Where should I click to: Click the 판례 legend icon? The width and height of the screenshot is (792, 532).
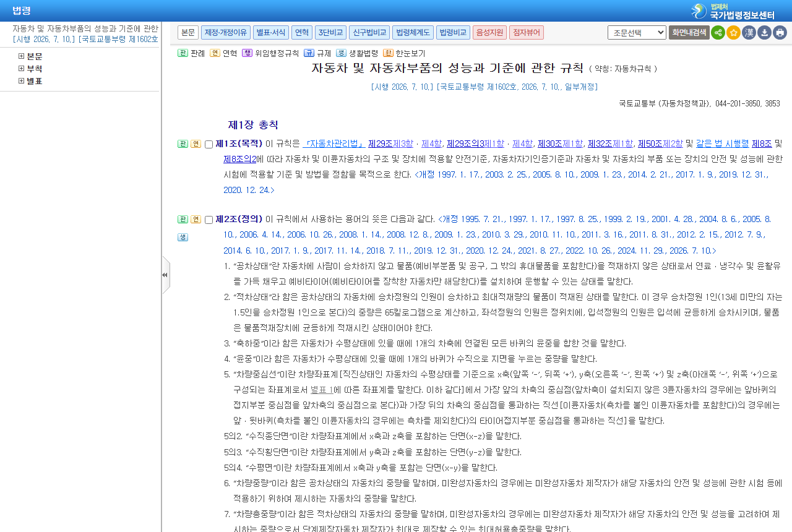183,53
